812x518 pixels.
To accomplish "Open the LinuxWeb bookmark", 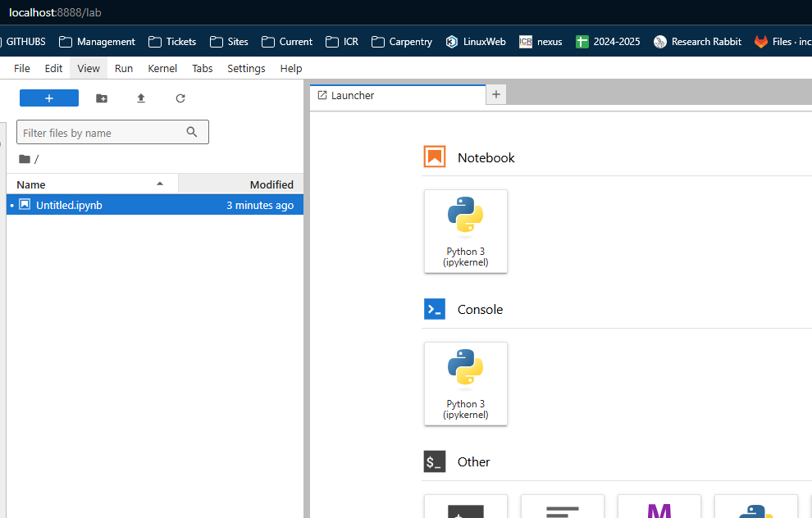I will (476, 42).
